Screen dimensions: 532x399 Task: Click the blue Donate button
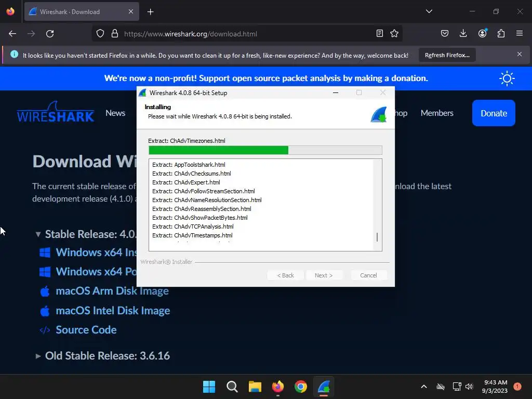pos(494,113)
